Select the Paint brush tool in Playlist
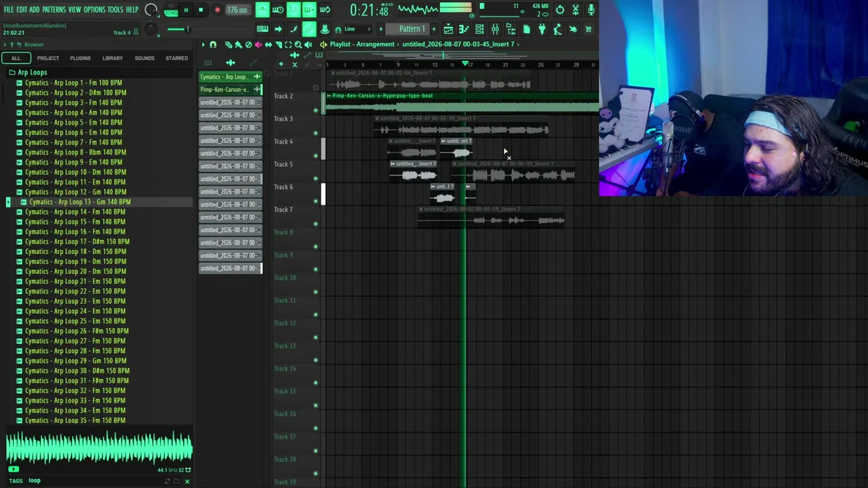Image resolution: width=868 pixels, height=488 pixels. tap(238, 45)
